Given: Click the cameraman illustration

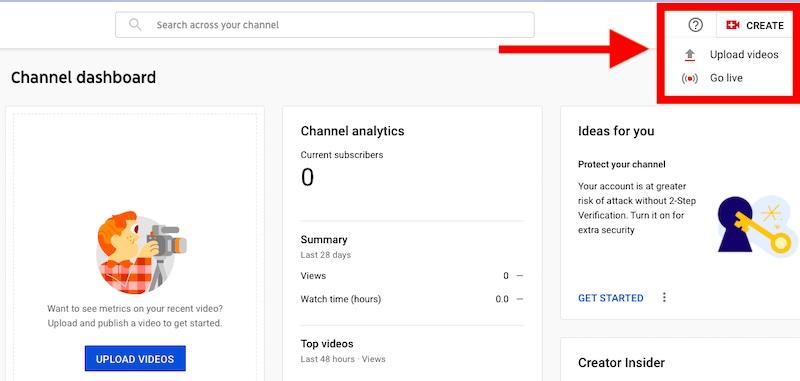Looking at the screenshot, I should [x=141, y=252].
